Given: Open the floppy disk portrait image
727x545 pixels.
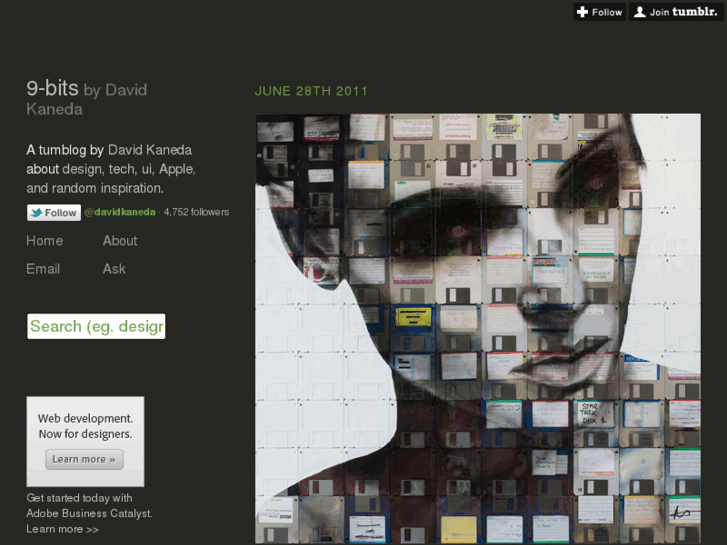Looking at the screenshot, I should point(478,328).
